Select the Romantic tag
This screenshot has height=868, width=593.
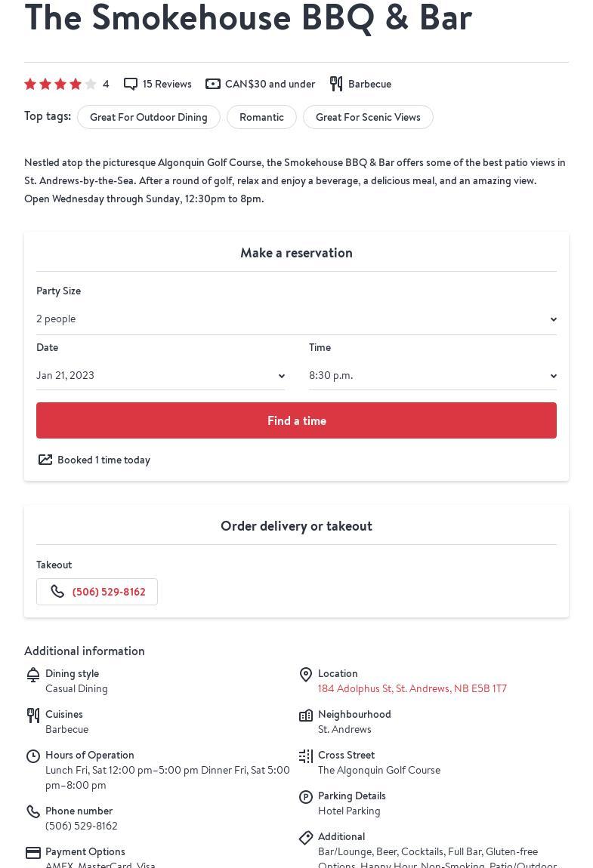[261, 117]
